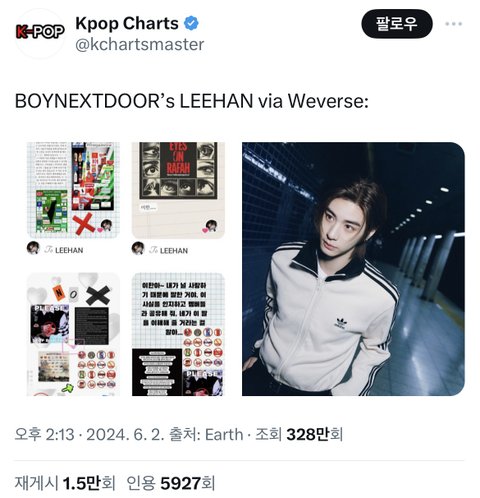480x498 pixels.
Task: Click the black X sticker in third image
Action: point(98,295)
